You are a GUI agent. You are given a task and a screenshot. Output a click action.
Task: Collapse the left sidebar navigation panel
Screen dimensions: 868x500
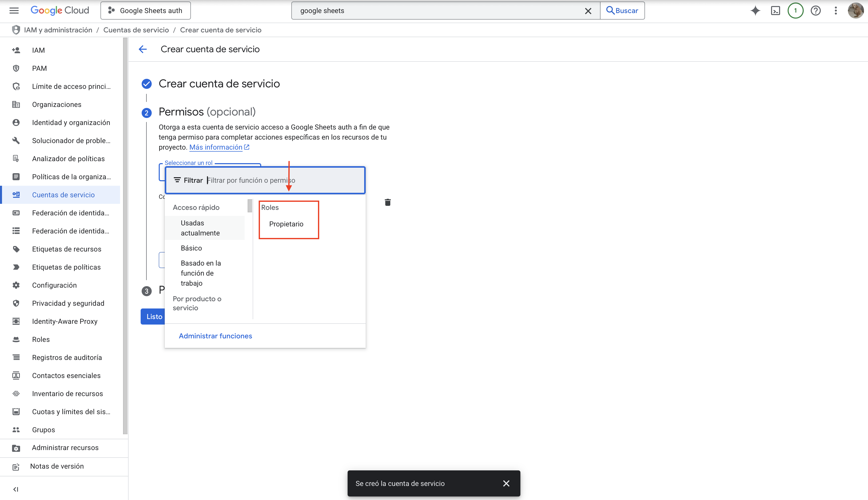(x=16, y=489)
